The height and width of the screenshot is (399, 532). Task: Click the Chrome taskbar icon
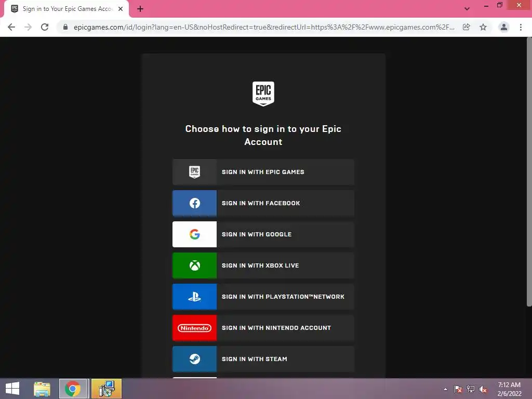[73, 389]
